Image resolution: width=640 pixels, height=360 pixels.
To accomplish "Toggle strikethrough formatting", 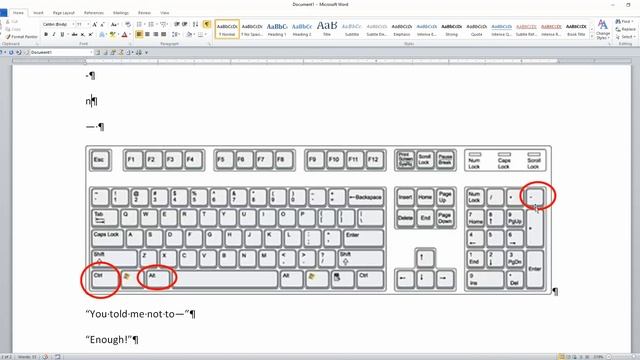I will (x=74, y=34).
